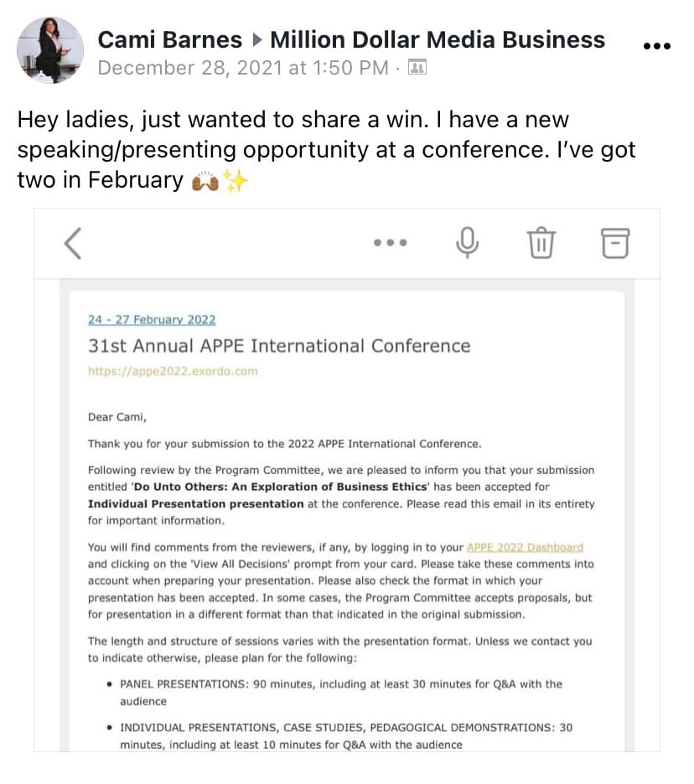Open the Cami Barnes profile name link
This screenshot has width=694, height=784.
click(x=170, y=39)
